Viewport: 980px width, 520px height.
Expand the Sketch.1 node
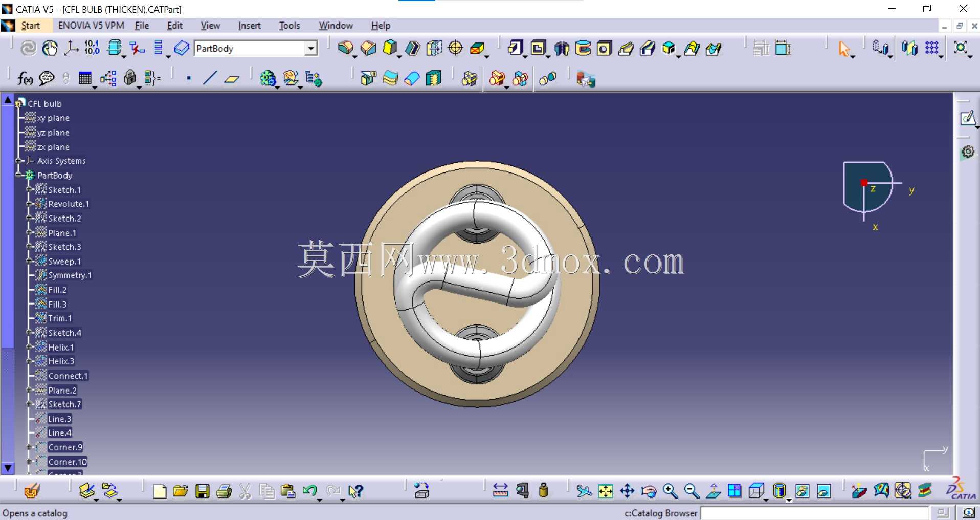click(30, 190)
